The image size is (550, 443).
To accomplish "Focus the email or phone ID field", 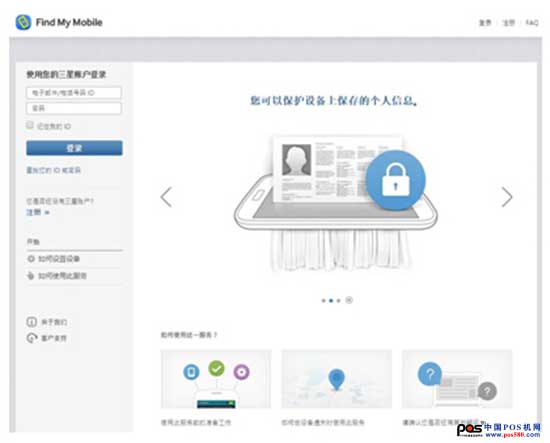I will [74, 93].
